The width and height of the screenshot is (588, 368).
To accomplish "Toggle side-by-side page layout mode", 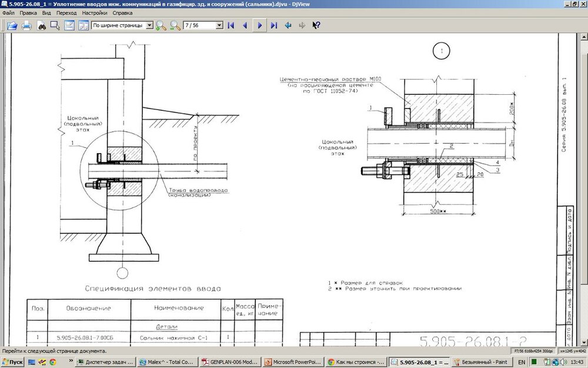I will 83,25.
